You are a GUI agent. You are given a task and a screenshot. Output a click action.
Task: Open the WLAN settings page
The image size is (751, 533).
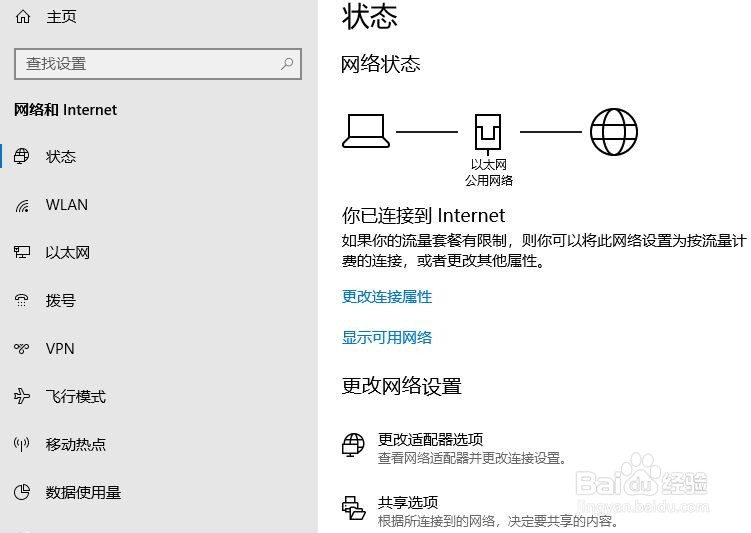point(67,205)
